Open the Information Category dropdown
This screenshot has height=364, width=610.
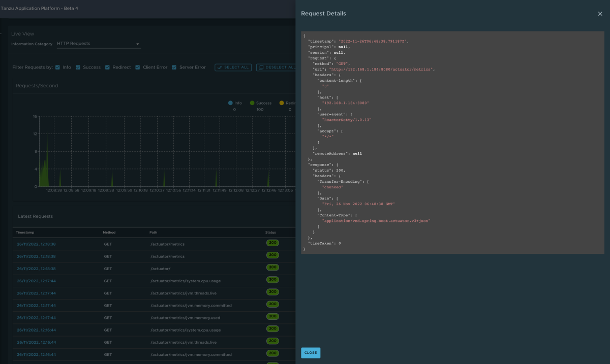click(x=98, y=44)
